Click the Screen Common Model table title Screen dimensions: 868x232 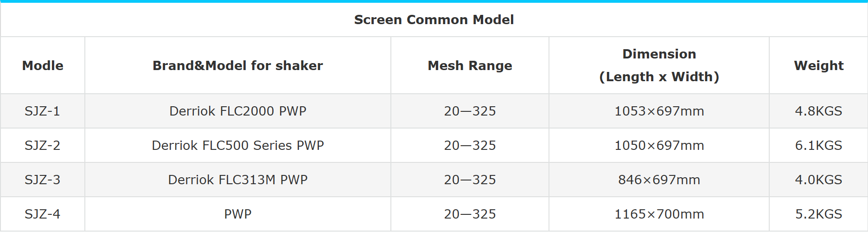click(x=434, y=19)
